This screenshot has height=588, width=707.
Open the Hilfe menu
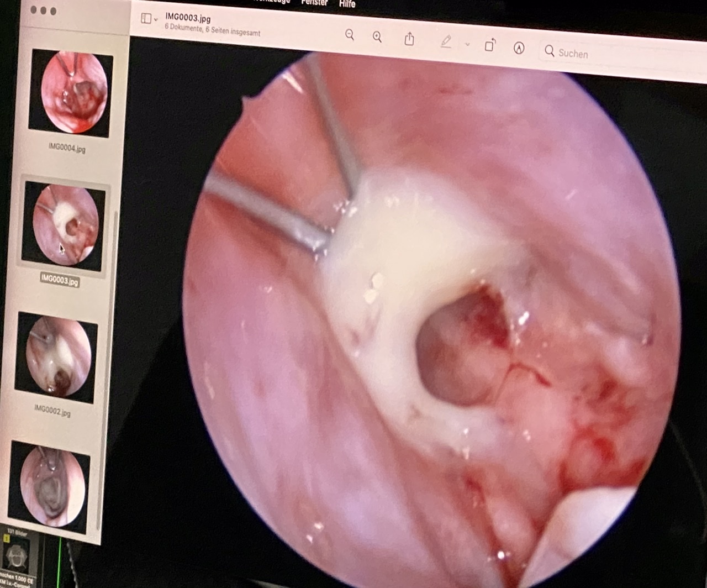coord(347,3)
